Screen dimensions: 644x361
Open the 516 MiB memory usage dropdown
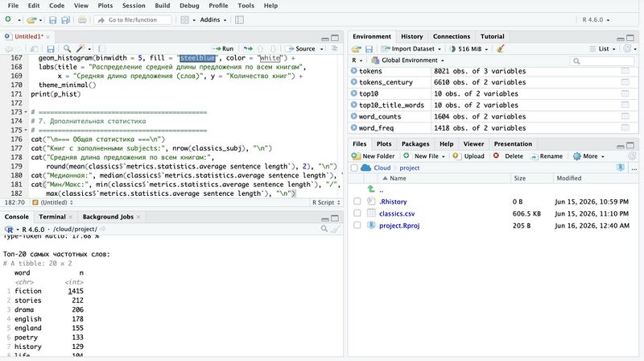coord(469,49)
